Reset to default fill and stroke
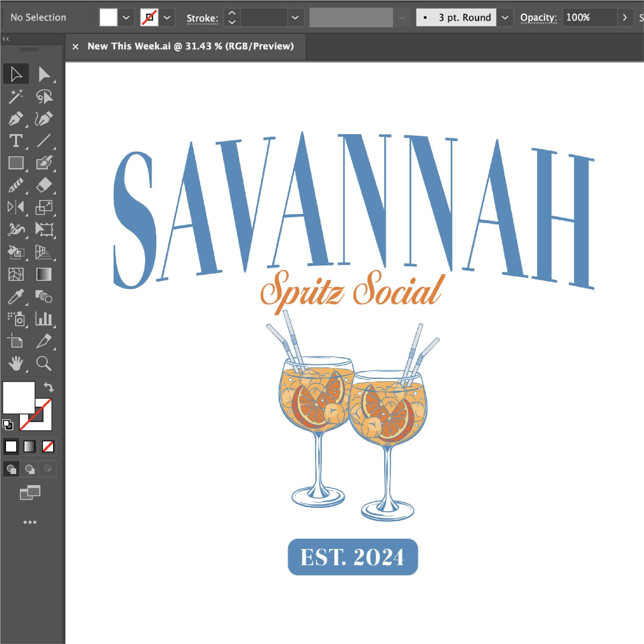 point(8,425)
